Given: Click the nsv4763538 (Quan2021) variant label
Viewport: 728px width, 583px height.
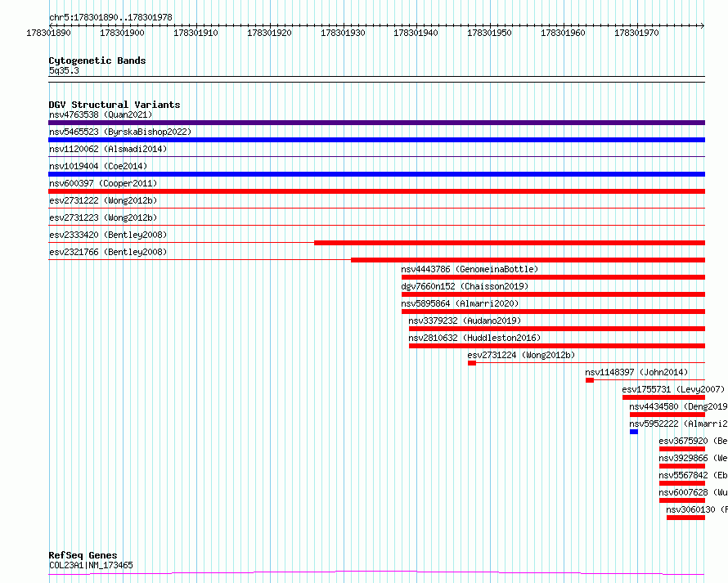Looking at the screenshot, I should [101, 114].
